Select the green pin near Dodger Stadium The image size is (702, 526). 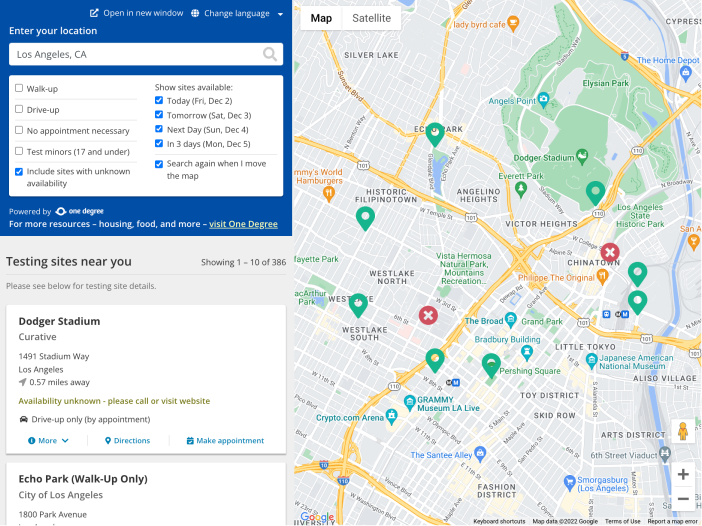pyautogui.click(x=595, y=193)
